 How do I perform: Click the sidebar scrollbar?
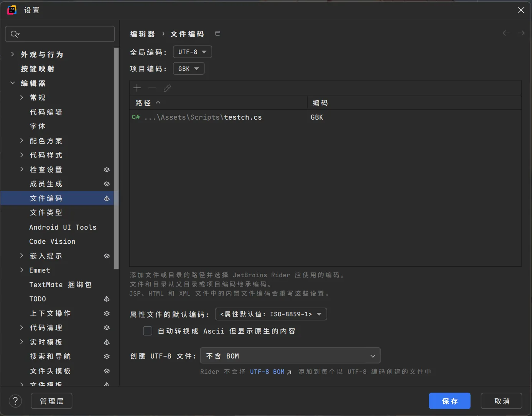[x=117, y=153]
